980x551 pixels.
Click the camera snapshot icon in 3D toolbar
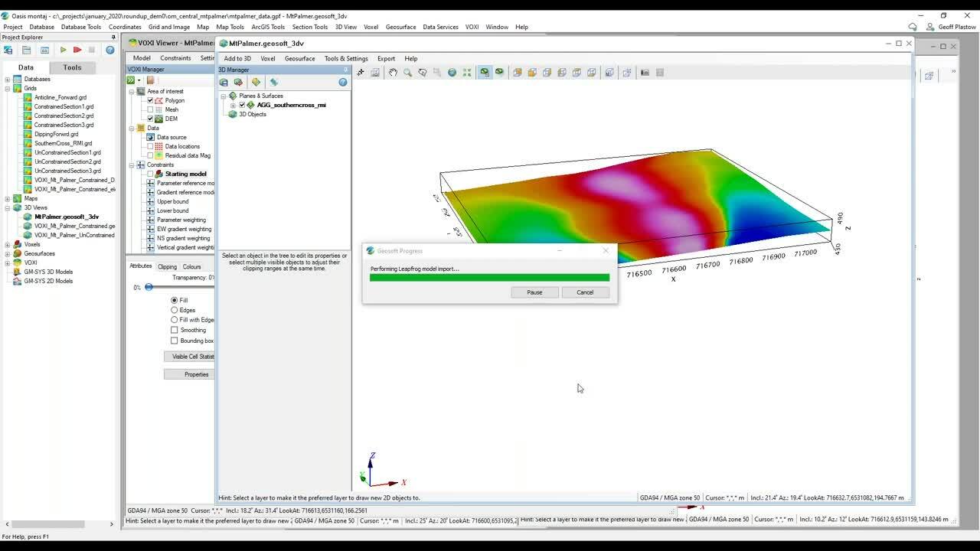[x=645, y=72]
